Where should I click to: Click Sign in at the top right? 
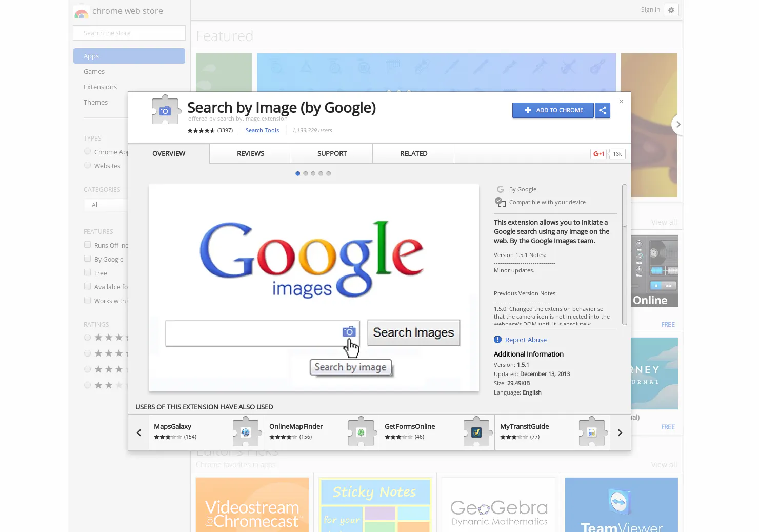coord(650,10)
